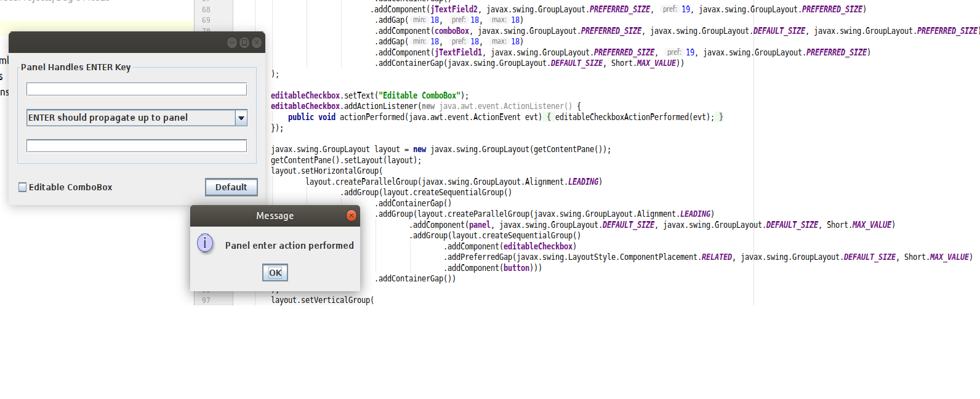The height and width of the screenshot is (399, 980).
Task: Click line number 97 in the gutter
Action: (x=206, y=300)
